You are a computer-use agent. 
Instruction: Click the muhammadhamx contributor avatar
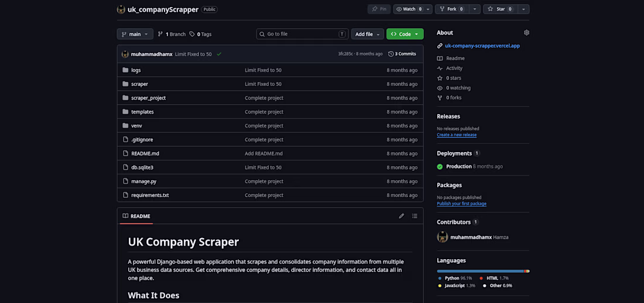tap(442, 236)
